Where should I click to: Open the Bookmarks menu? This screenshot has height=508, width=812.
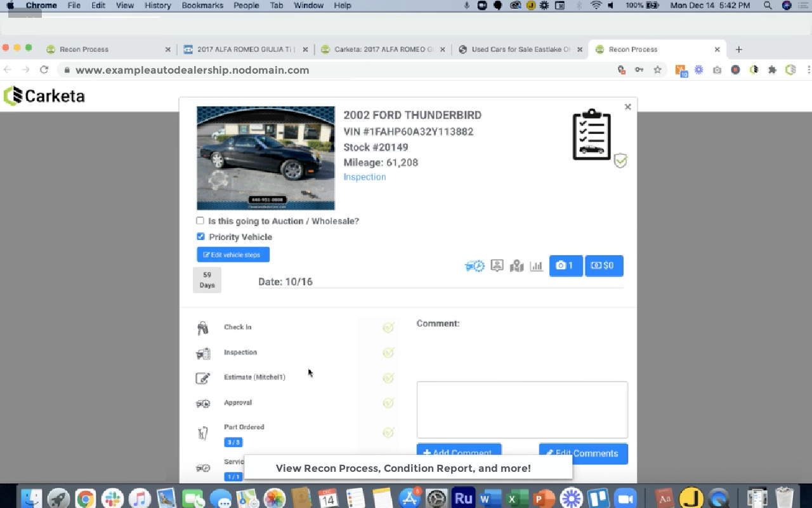(202, 5)
